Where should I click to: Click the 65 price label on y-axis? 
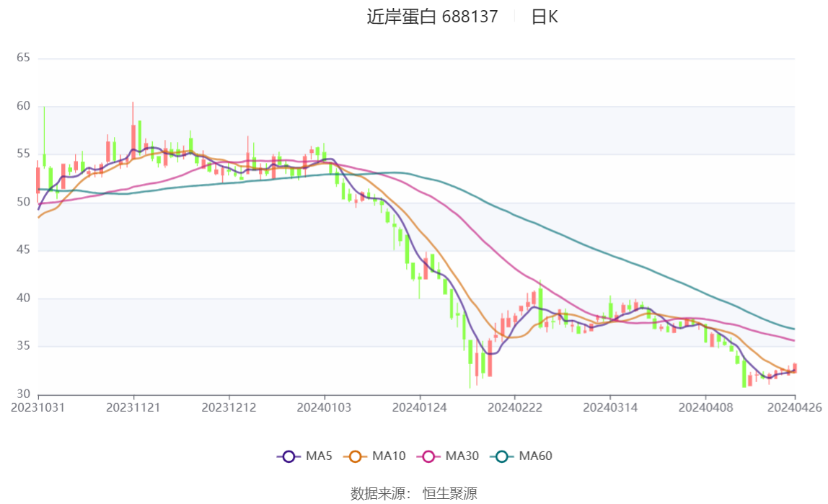click(x=23, y=58)
